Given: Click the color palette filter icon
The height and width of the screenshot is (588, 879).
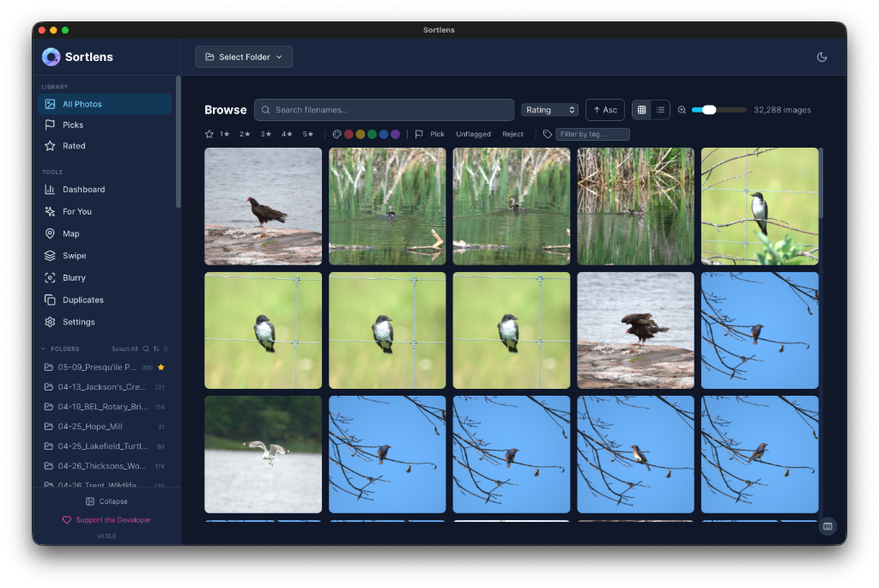Looking at the screenshot, I should [336, 134].
